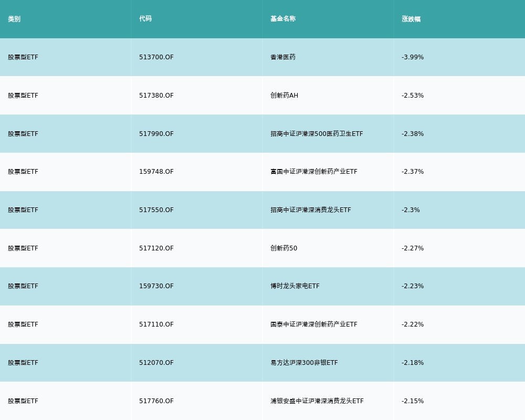Select fund code 512070.OF
The height and width of the screenshot is (420, 525).
click(156, 363)
